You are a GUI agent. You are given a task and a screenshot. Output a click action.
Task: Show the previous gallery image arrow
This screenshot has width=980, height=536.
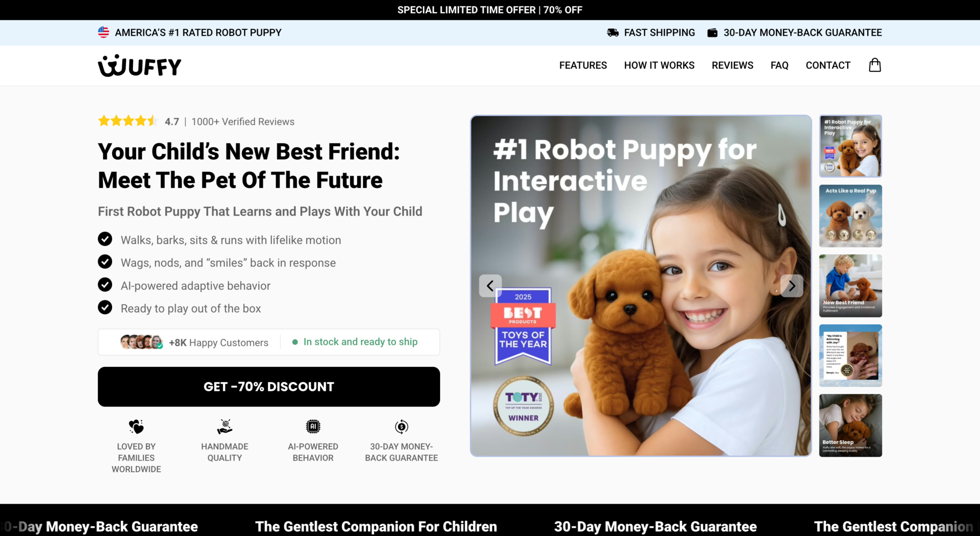coord(490,286)
